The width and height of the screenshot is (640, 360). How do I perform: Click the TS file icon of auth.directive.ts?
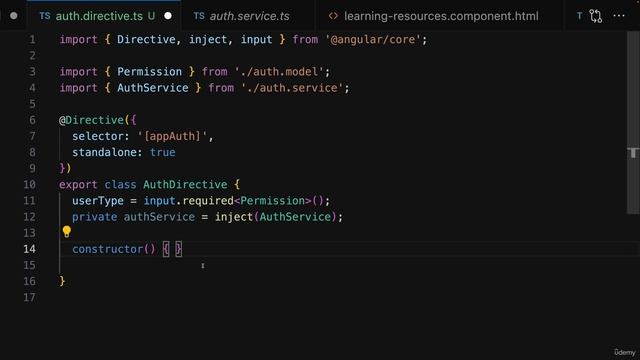pos(44,16)
